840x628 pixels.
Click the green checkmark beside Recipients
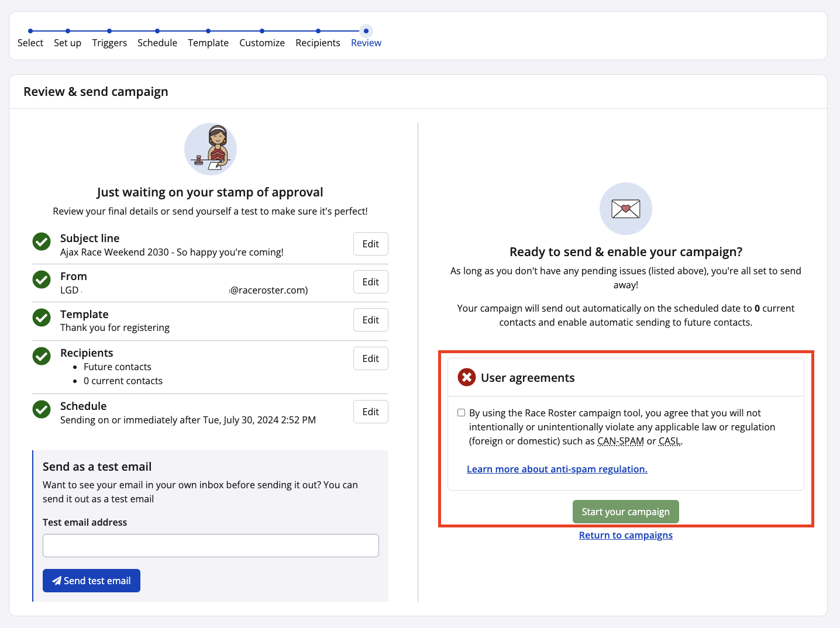tap(42, 356)
